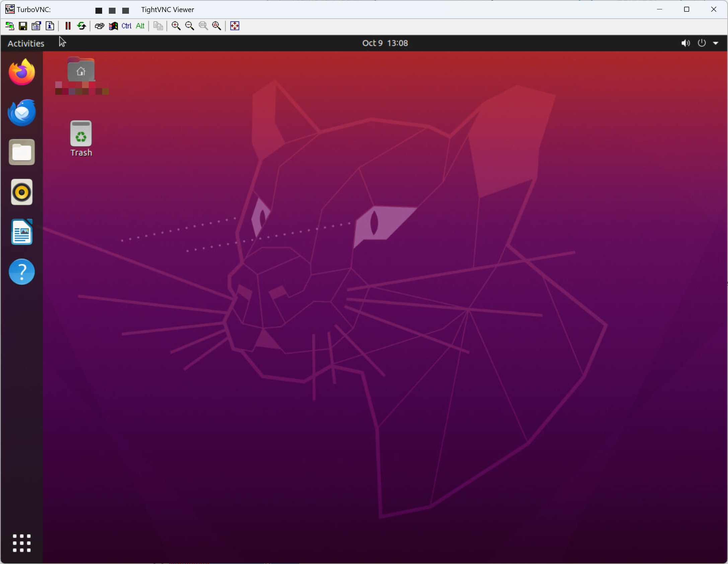Viewport: 728px width, 564px height.
Task: Launch Firefox from the dock
Action: pyautogui.click(x=22, y=72)
